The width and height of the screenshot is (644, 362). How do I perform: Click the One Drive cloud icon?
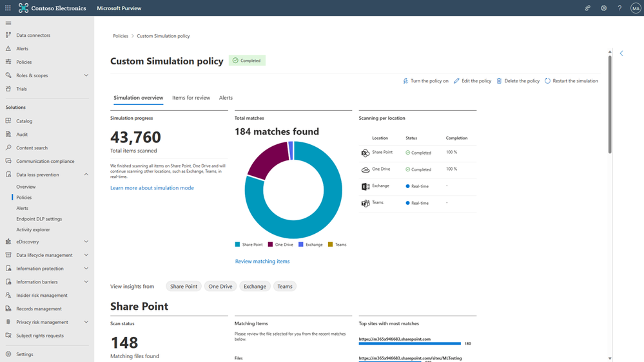365,169
